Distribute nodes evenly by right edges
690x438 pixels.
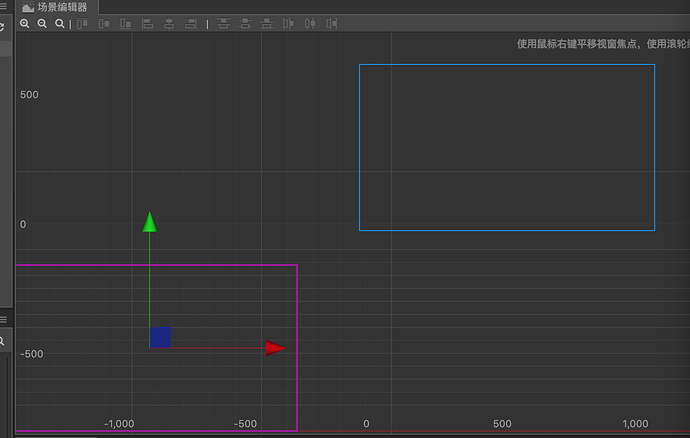[x=332, y=24]
